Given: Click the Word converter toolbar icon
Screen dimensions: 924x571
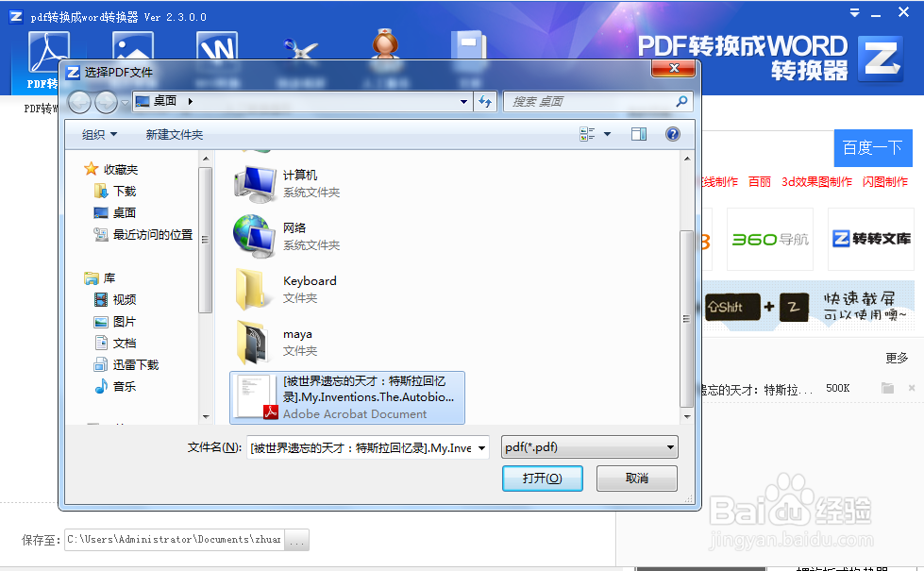Looking at the screenshot, I should pyautogui.click(x=217, y=47).
